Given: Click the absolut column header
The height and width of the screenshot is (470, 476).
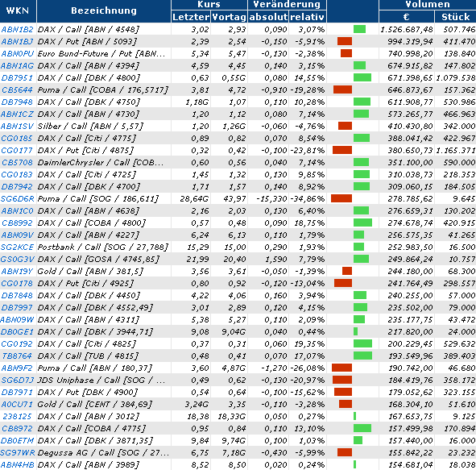Looking at the screenshot, I should coord(268,17).
